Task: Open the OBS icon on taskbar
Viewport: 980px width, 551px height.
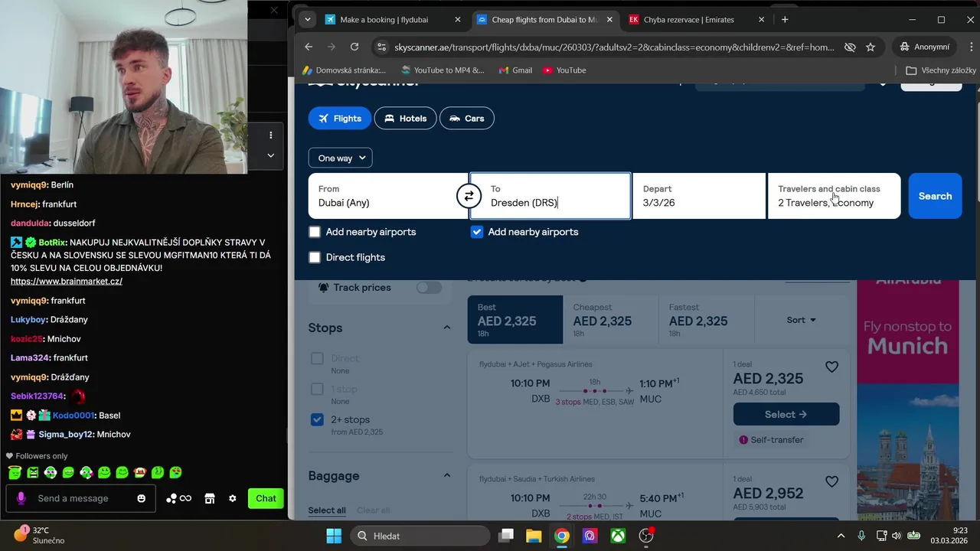Action: 646,536
